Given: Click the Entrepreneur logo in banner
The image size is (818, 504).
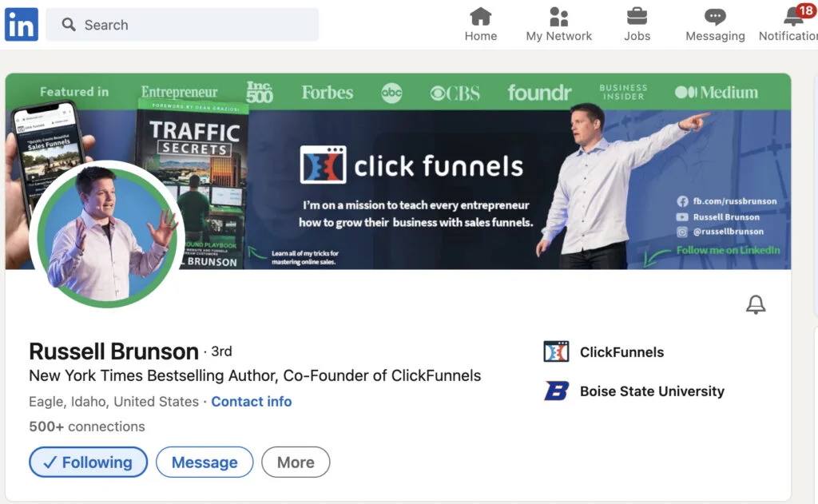Looking at the screenshot, I should click(x=179, y=92).
